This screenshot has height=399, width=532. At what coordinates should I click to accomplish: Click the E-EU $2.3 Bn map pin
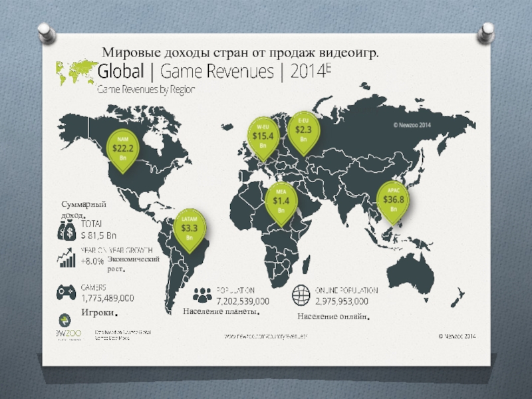303,132
